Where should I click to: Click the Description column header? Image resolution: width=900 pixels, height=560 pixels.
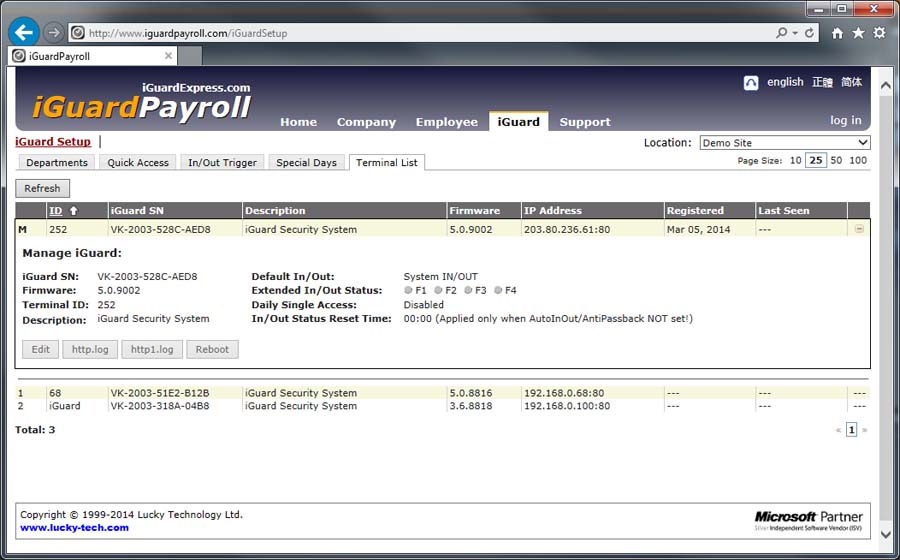275,211
